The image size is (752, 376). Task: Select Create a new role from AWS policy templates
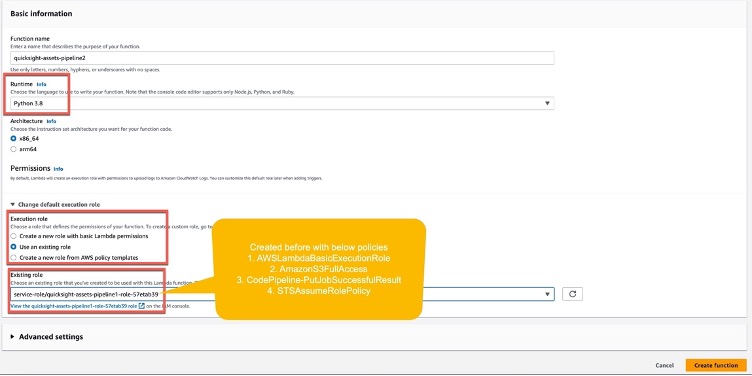pos(13,258)
